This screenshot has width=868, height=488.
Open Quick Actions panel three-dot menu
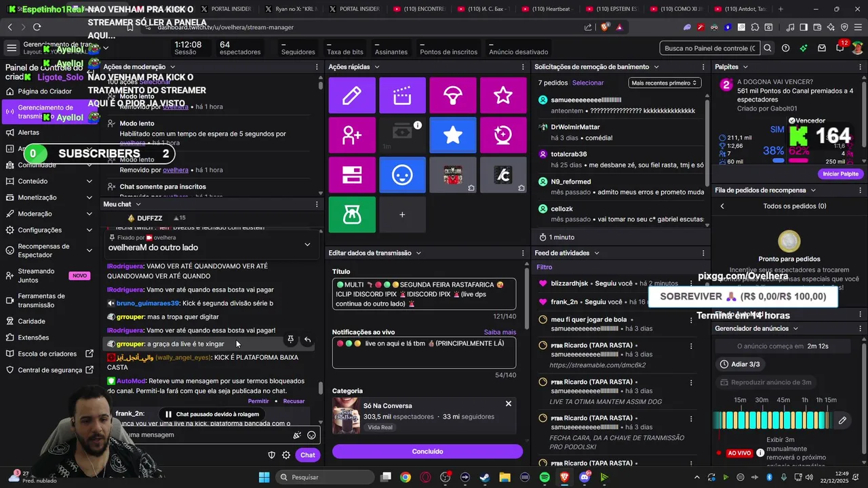click(x=523, y=67)
